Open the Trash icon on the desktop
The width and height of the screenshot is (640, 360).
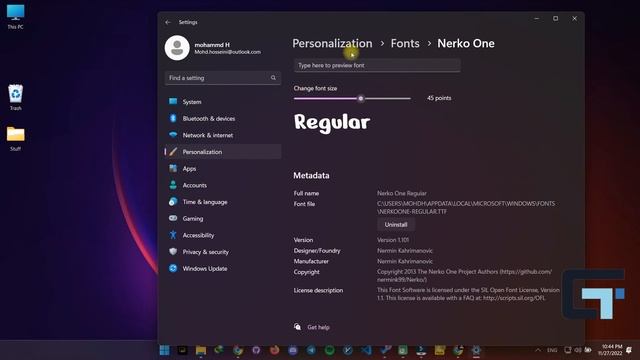click(16, 97)
